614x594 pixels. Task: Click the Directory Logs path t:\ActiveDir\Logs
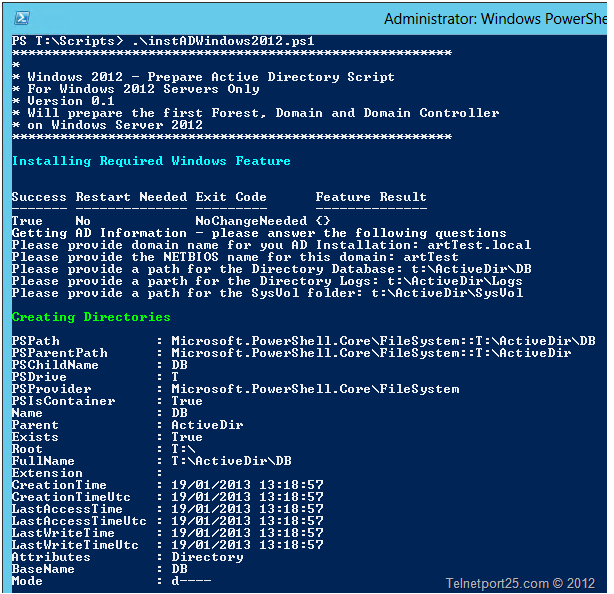pos(455,281)
